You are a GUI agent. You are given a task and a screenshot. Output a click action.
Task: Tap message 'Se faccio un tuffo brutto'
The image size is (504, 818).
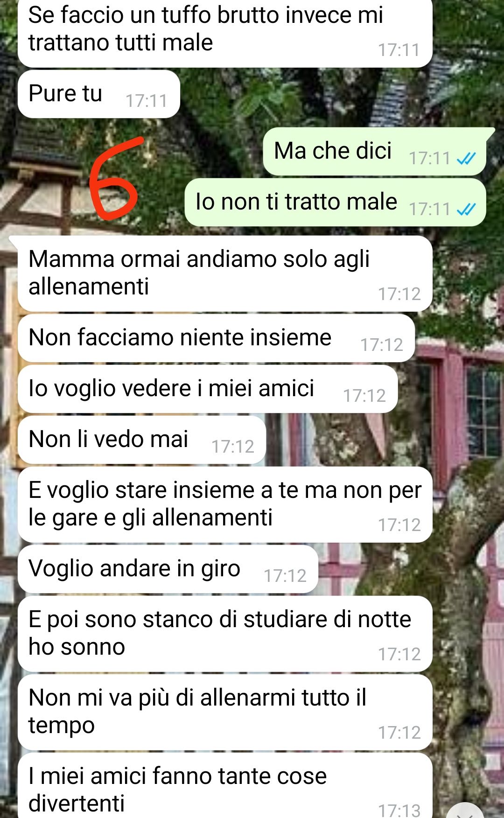click(x=225, y=32)
